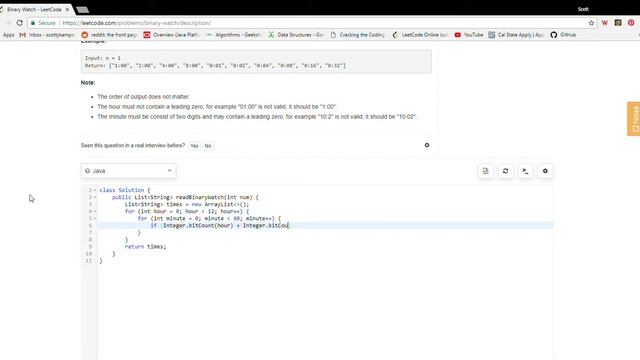The height and width of the screenshot is (360, 640).
Task: Close the Binary Watch browser tab
Action: click(x=67, y=9)
